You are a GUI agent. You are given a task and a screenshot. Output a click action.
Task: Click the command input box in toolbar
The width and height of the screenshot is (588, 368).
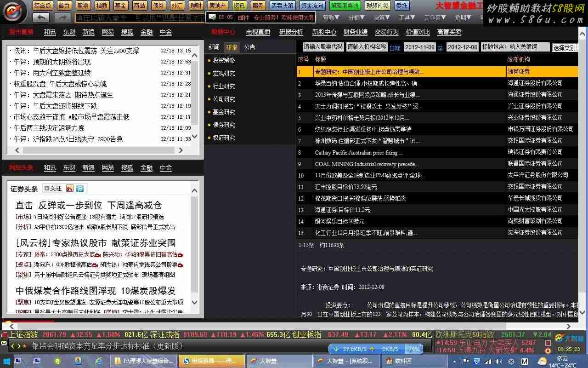(140, 17)
